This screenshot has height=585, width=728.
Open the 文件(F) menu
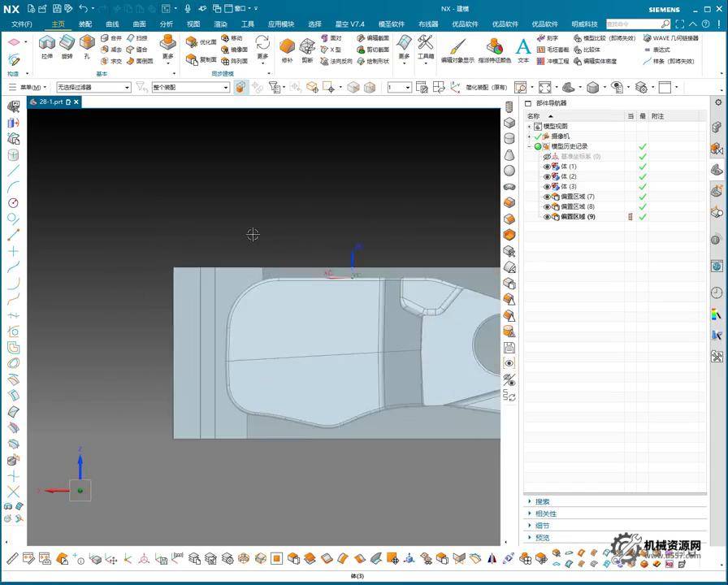click(21, 24)
